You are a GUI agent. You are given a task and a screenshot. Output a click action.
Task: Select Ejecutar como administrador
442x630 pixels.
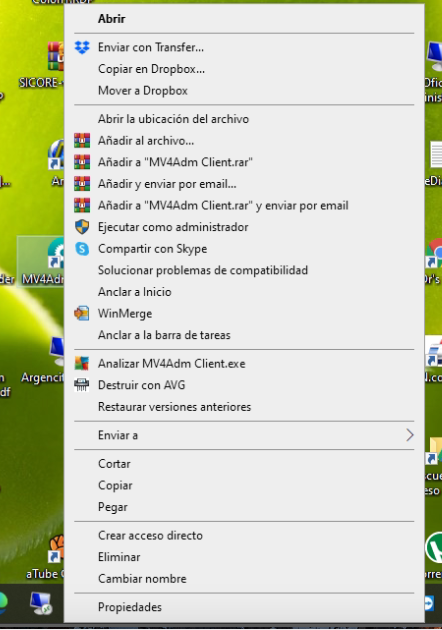(244, 227)
